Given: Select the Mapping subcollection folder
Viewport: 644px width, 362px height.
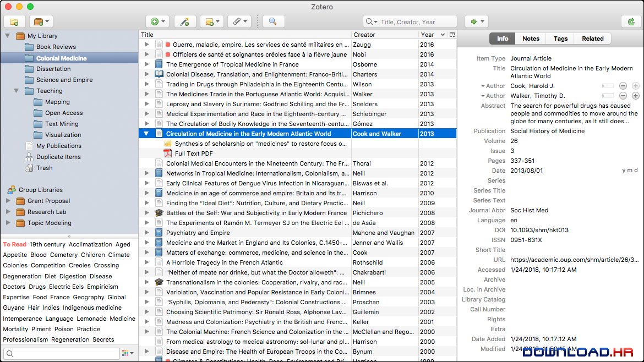Looking at the screenshot, I should click(x=57, y=102).
